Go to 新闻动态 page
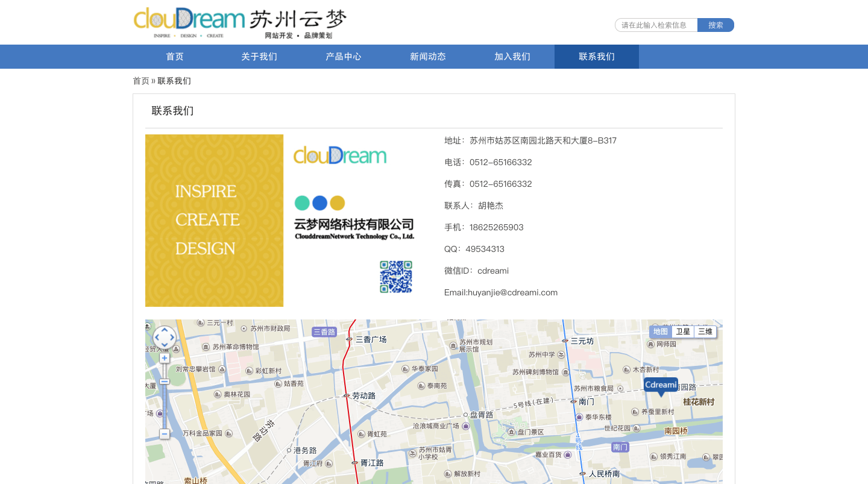868x484 pixels. click(428, 57)
